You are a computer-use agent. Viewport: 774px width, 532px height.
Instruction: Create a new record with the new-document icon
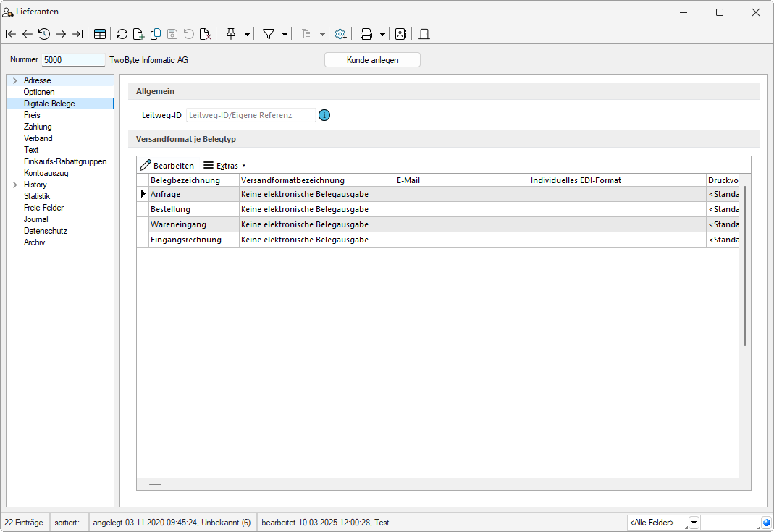[x=139, y=34]
